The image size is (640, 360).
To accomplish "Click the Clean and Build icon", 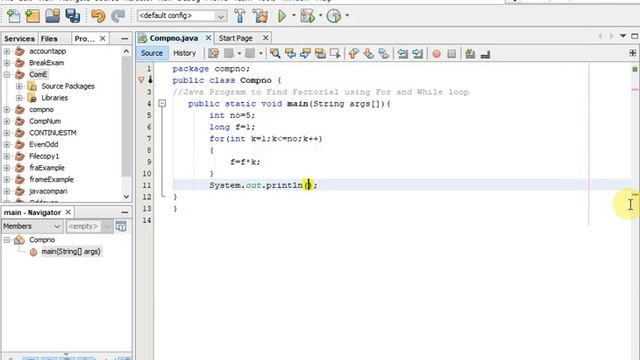I will (260, 16).
